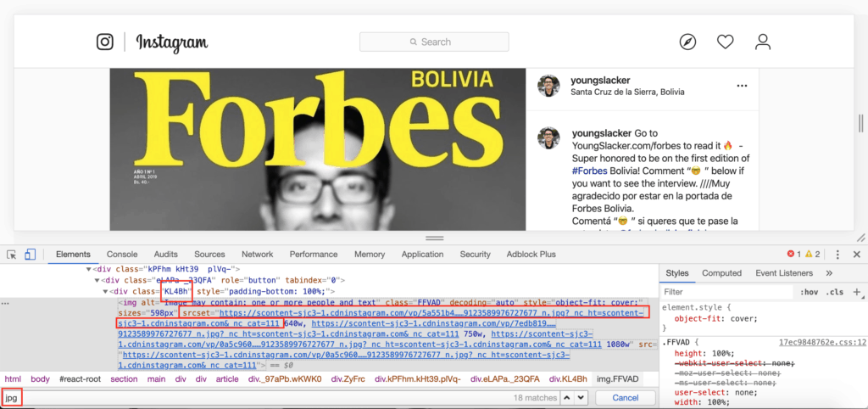Open the post's three-dot options menu
The height and width of the screenshot is (409, 868).
[x=742, y=86]
